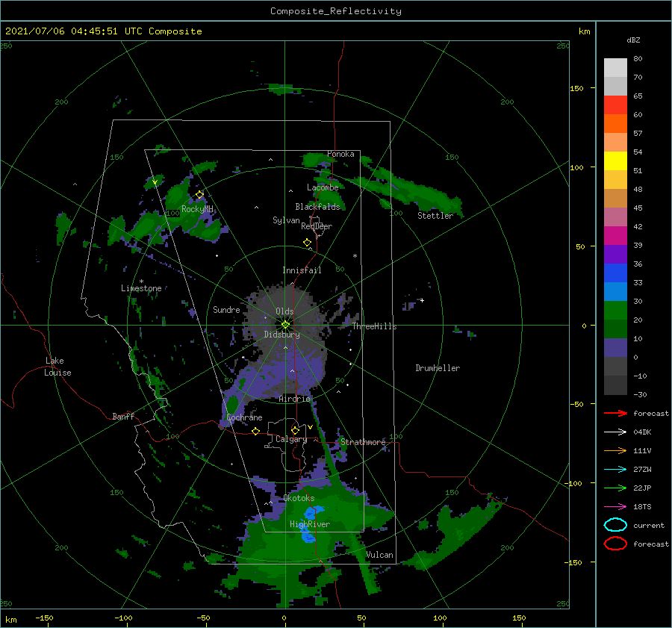Select the dark blue swatch between 36 and 33

(615, 273)
